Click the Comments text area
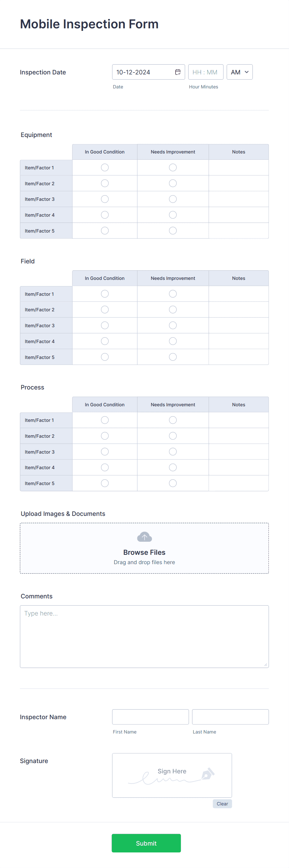 (x=144, y=636)
